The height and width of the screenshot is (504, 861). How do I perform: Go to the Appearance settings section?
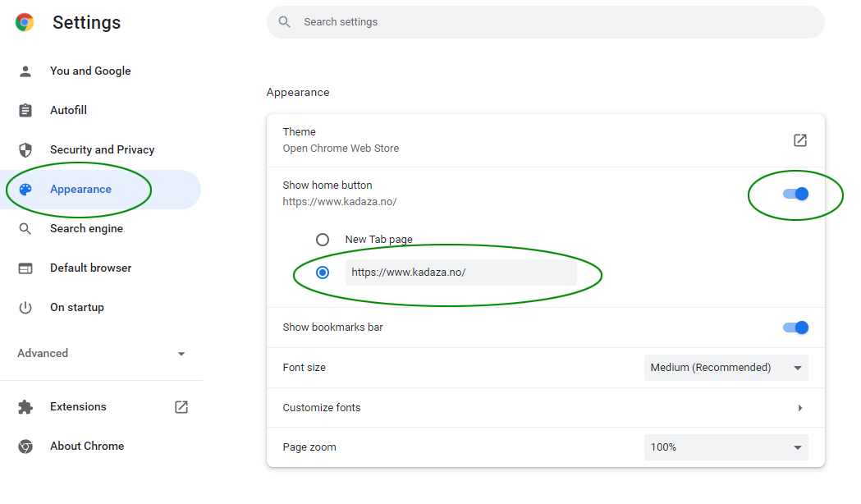(80, 190)
